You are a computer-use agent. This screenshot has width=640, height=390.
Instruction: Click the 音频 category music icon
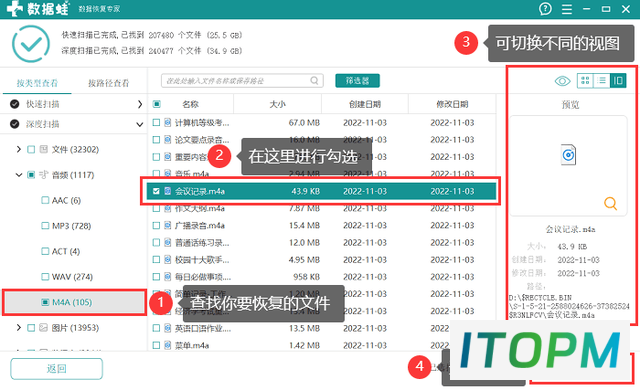[44, 175]
